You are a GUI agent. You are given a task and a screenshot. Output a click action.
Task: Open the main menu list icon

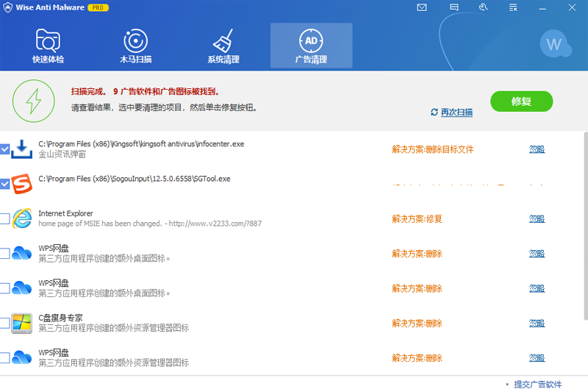coord(513,7)
